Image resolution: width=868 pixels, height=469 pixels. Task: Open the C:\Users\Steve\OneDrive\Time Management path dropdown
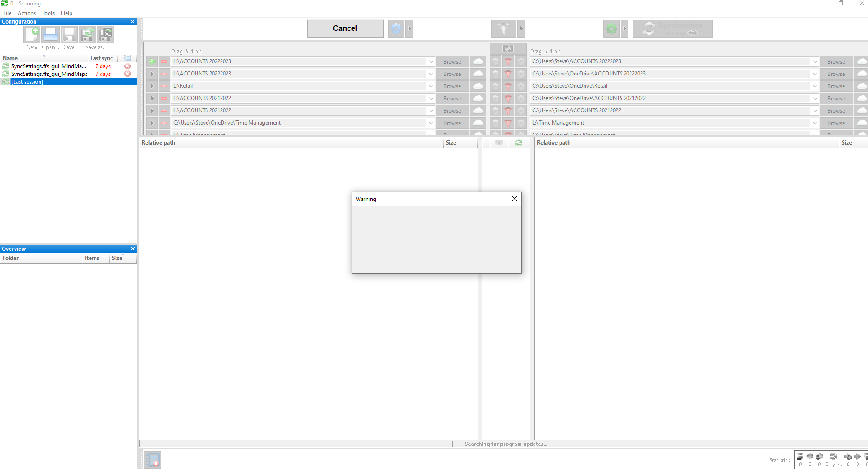click(x=430, y=123)
